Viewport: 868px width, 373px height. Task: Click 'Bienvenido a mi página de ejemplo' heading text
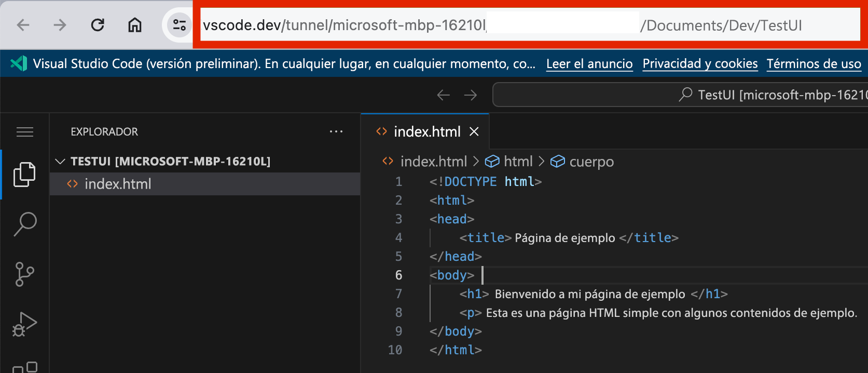(590, 294)
